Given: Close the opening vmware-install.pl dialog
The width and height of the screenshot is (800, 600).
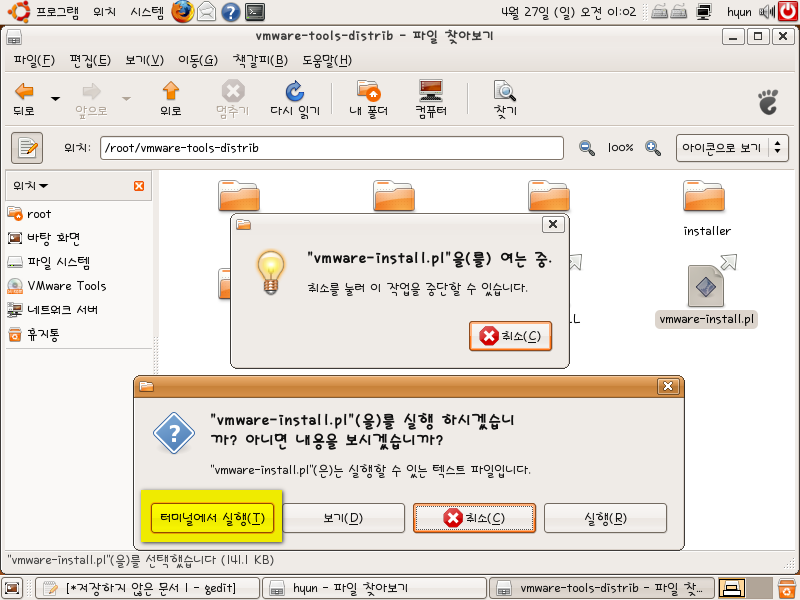Looking at the screenshot, I should pyautogui.click(x=553, y=224).
